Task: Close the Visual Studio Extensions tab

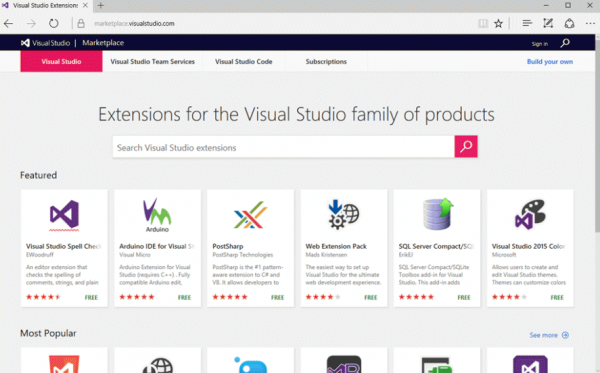Action: pyautogui.click(x=85, y=5)
